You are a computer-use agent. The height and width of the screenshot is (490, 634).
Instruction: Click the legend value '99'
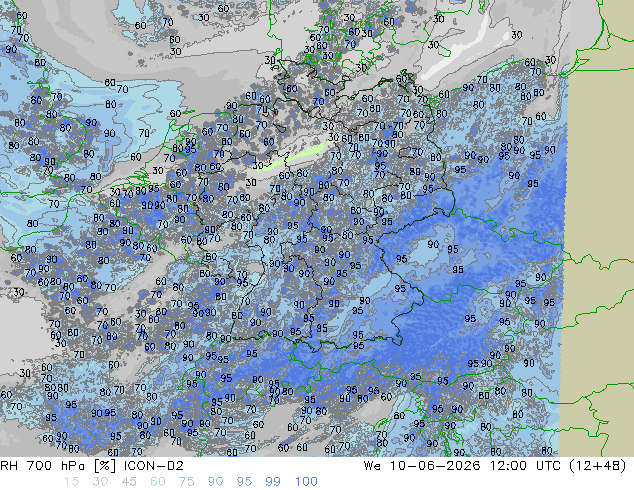click(273, 482)
